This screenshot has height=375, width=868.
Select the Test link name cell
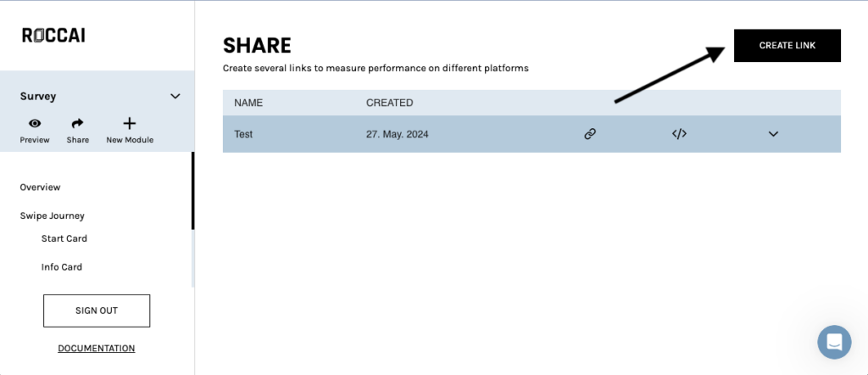[x=243, y=134]
